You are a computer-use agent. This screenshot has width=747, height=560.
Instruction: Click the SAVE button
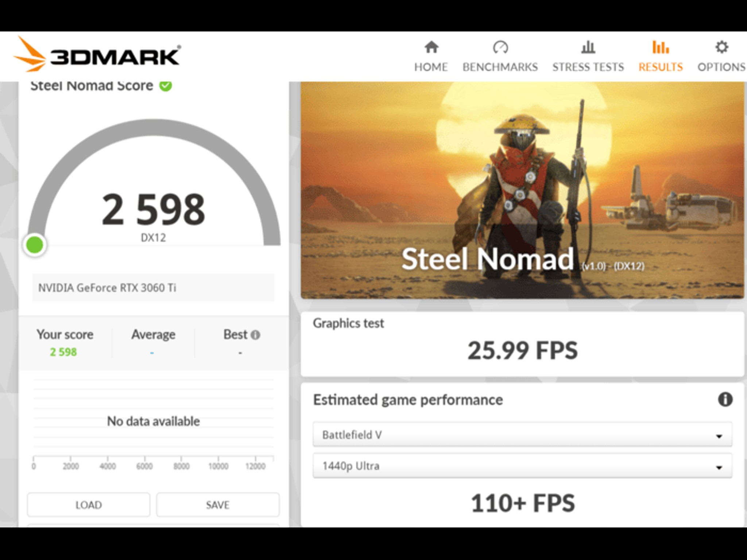[218, 505]
